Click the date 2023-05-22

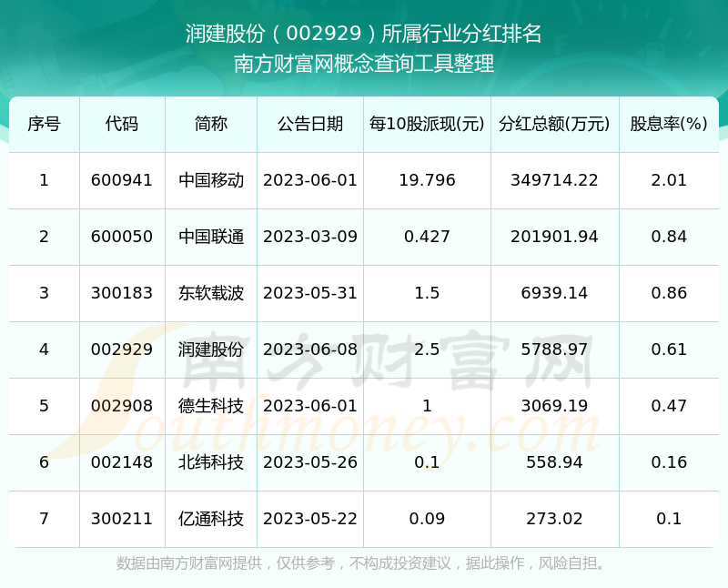pyautogui.click(x=310, y=519)
